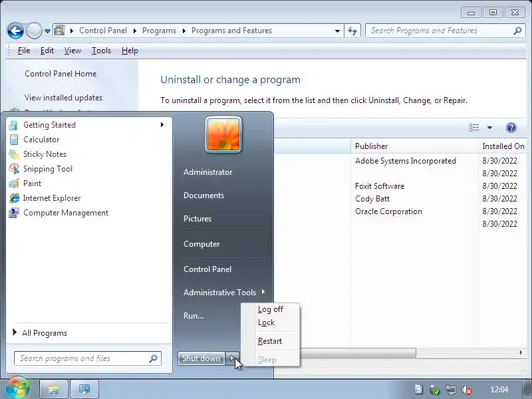The width and height of the screenshot is (532, 399).
Task: Open Computer from Start menu
Action: (x=201, y=244)
